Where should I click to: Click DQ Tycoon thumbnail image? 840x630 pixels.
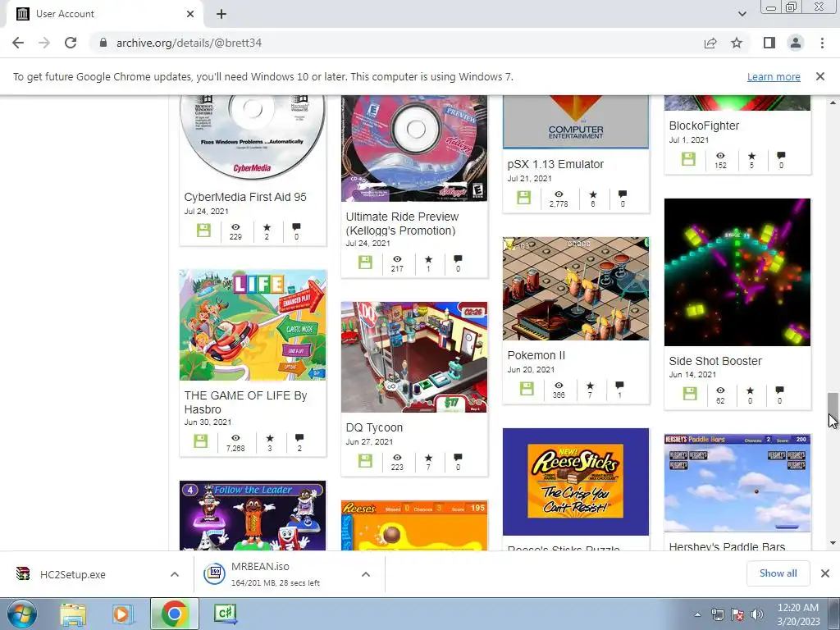tap(414, 358)
